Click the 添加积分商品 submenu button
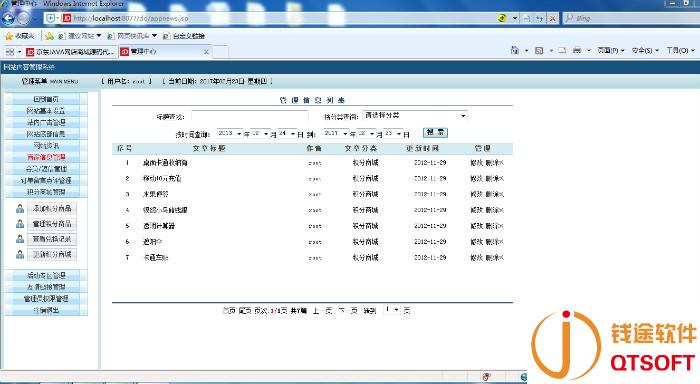 (52, 209)
